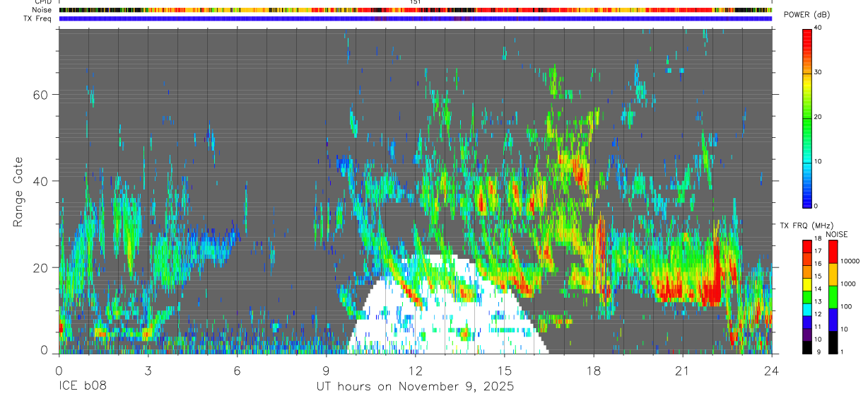Select the 'NOISE' legend title
The image size is (868, 401).
click(x=836, y=233)
